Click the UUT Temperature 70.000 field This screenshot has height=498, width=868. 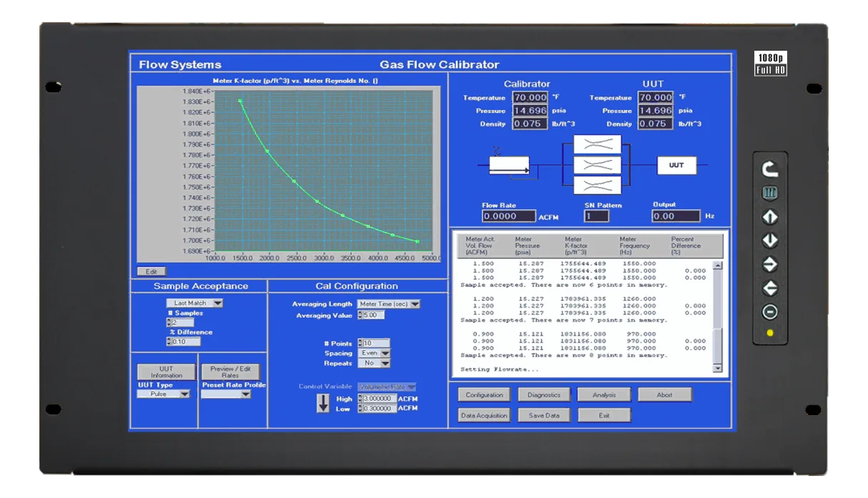656,97
